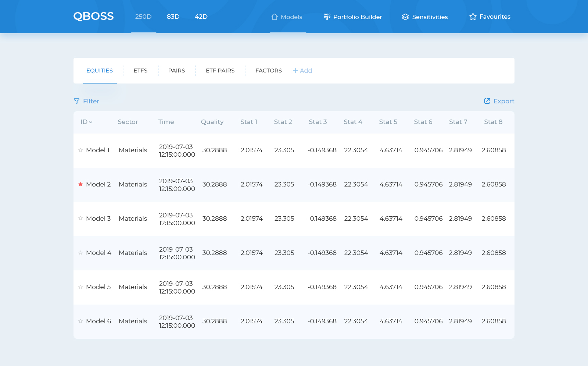This screenshot has height=366, width=588.
Task: Click the plus Add tab icon
Action: (x=295, y=71)
